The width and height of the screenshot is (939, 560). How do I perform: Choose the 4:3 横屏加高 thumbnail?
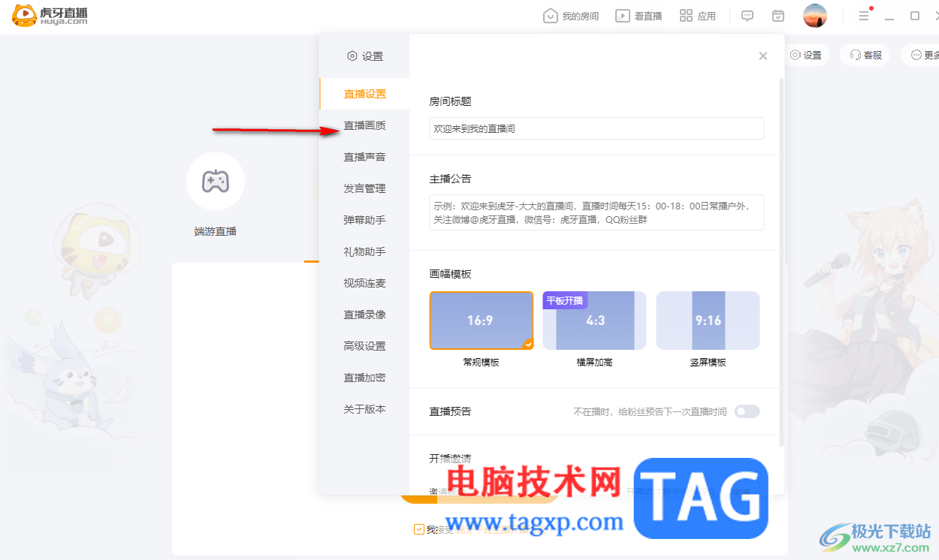pyautogui.click(x=594, y=321)
